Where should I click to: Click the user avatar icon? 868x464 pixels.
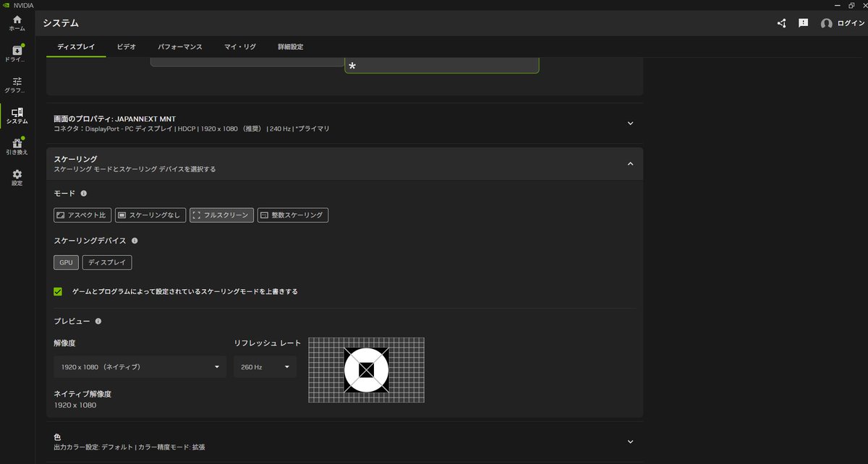point(827,24)
